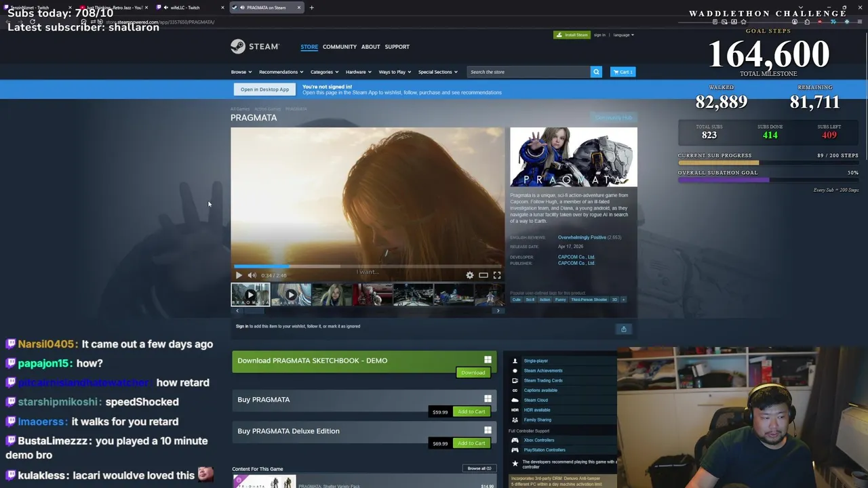Viewport: 868px width, 488px height.
Task: Select third screenshot thumbnail with blonde girl
Action: coord(332,295)
